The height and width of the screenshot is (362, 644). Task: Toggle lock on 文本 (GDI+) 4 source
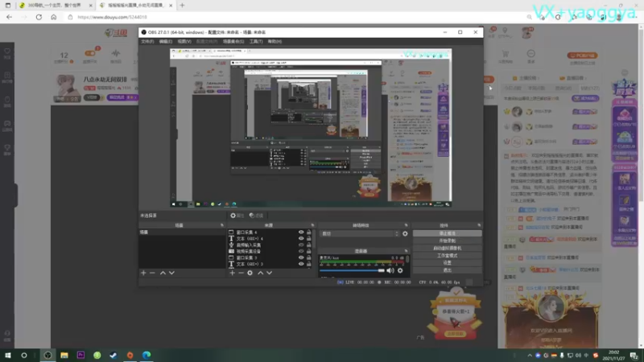309,238
